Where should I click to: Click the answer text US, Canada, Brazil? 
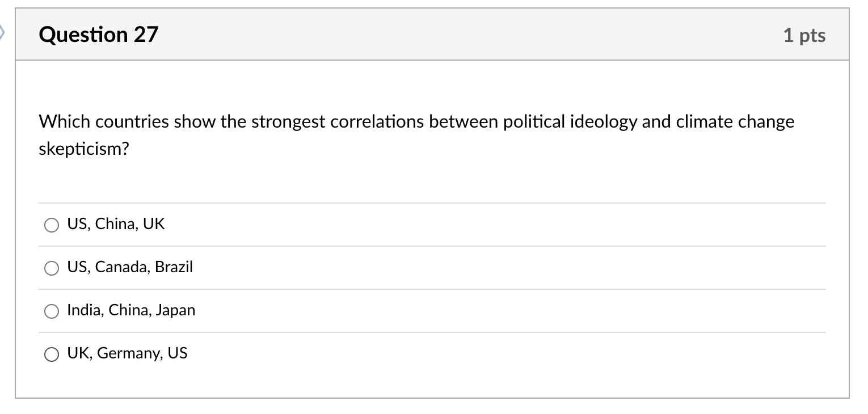point(130,267)
